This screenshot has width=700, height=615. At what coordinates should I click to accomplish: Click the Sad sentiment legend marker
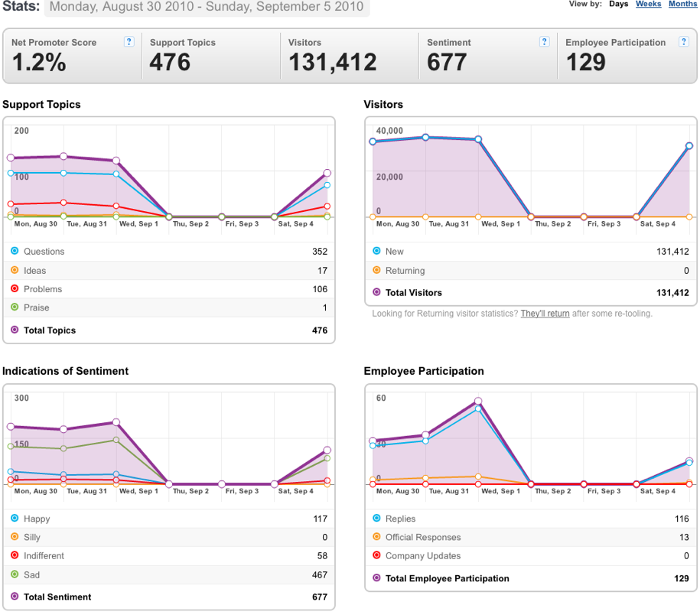(x=15, y=574)
